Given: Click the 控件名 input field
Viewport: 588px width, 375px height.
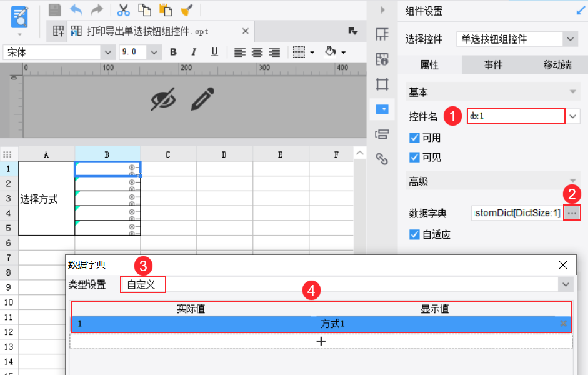Looking at the screenshot, I should (516, 116).
